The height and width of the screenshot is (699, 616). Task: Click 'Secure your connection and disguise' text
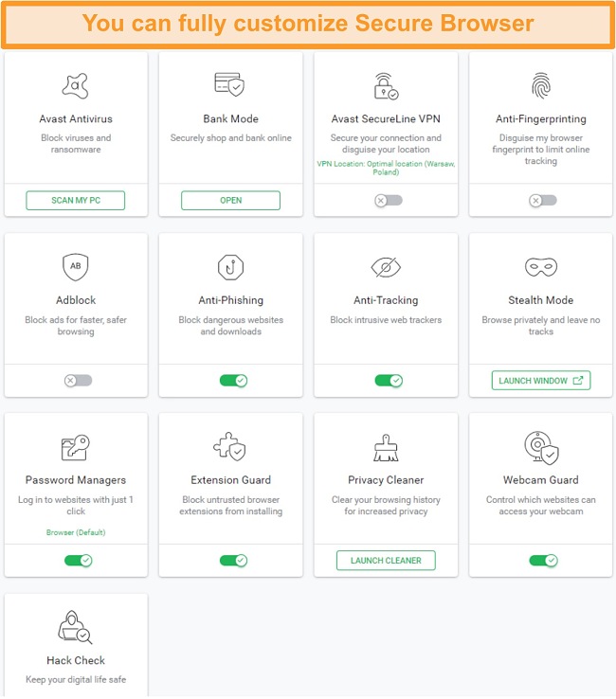coord(386,144)
